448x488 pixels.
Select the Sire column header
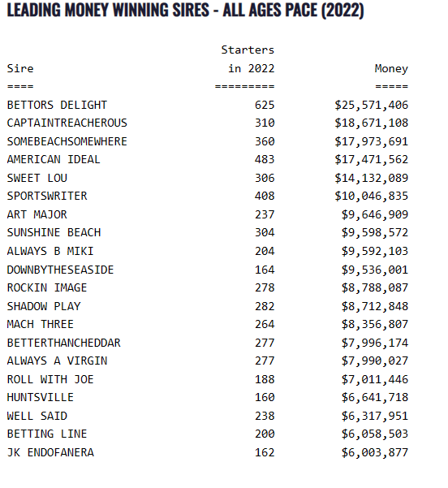tap(20, 68)
